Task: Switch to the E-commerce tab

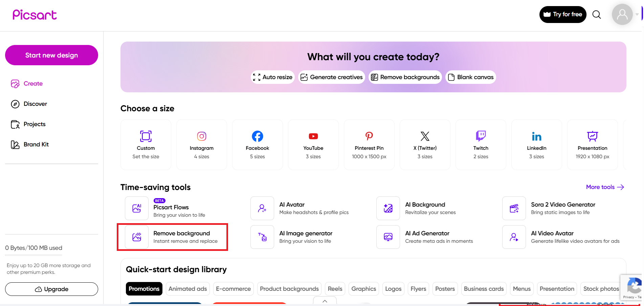Action: (x=233, y=289)
